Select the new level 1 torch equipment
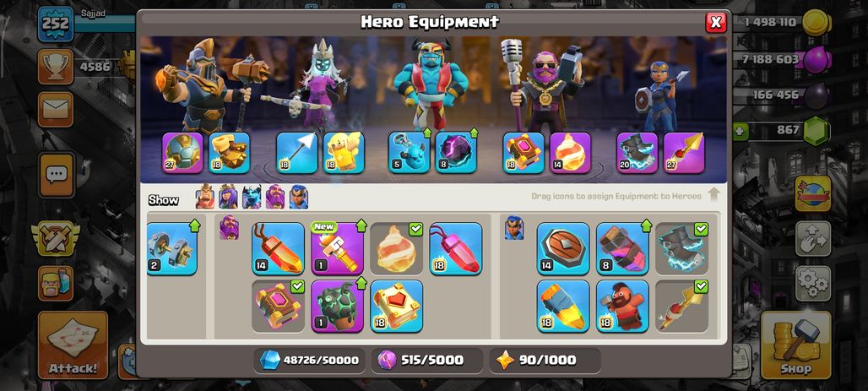 pyautogui.click(x=337, y=248)
